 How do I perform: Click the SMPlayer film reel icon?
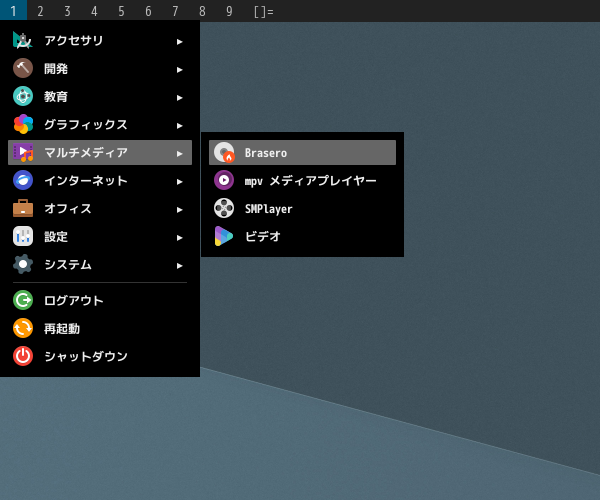click(x=224, y=208)
